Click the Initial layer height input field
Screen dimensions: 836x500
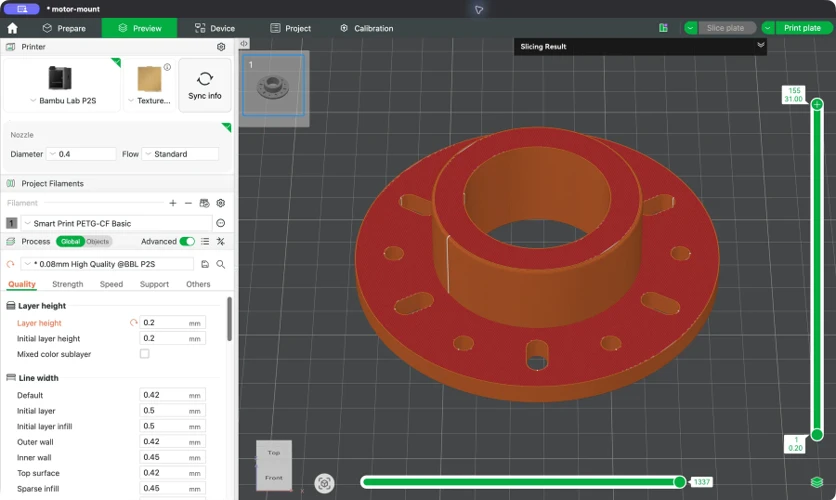tap(172, 338)
